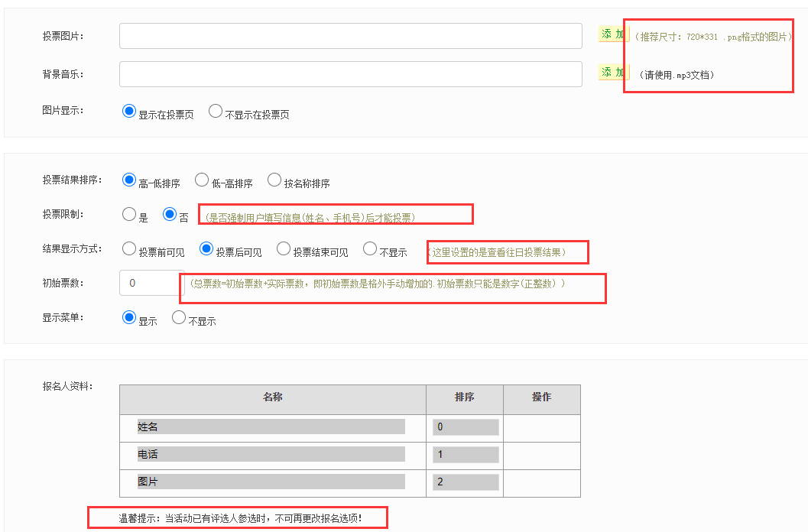Select 不显示在投票页 radio option
This screenshot has height=532, width=808.
coord(216,112)
